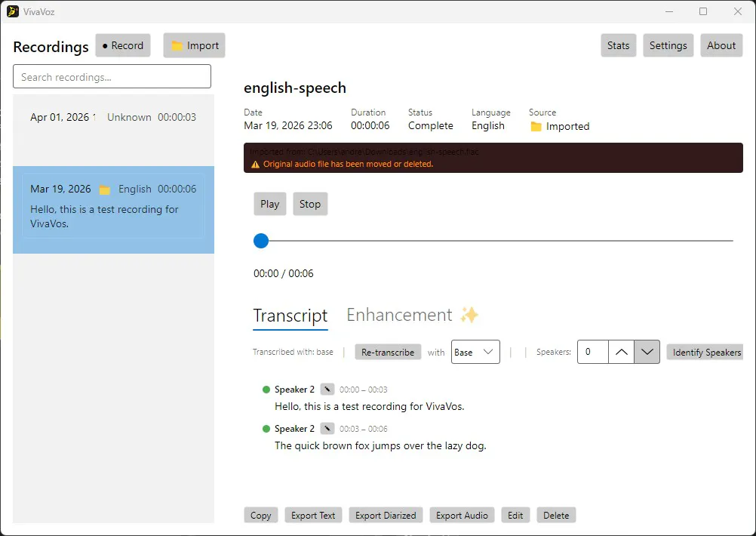Click folder icon next to Imported source
The width and height of the screenshot is (756, 536).
point(536,126)
